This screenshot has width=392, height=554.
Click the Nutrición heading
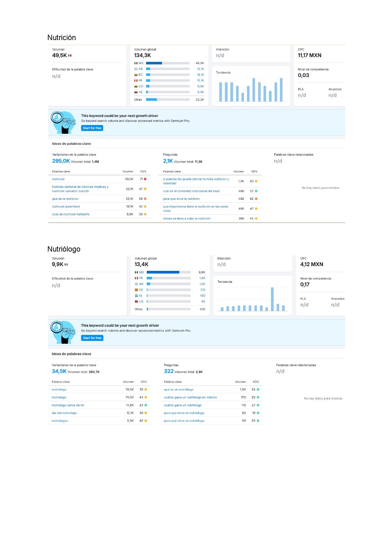tap(62, 38)
